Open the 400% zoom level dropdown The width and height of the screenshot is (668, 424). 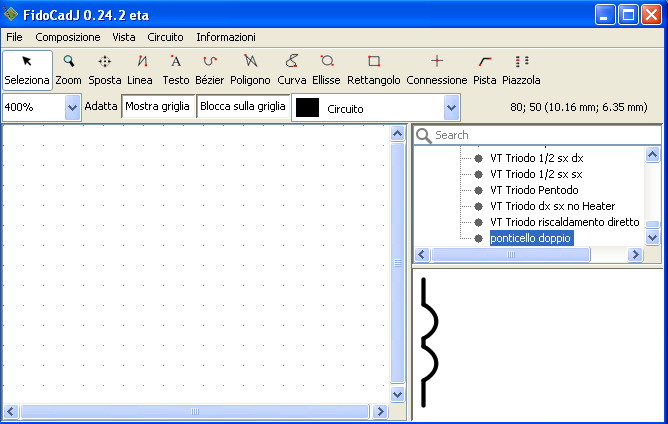click(x=71, y=107)
